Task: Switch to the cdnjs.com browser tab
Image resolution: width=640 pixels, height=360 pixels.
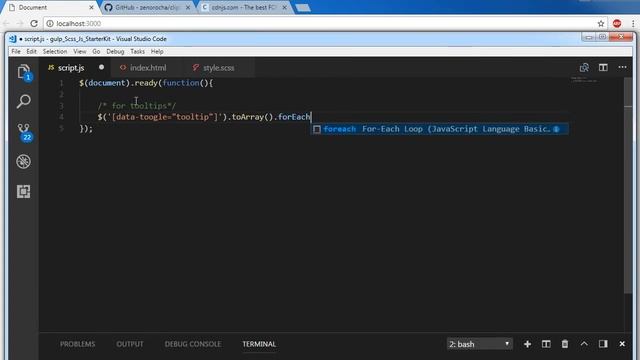Action: coord(244,7)
